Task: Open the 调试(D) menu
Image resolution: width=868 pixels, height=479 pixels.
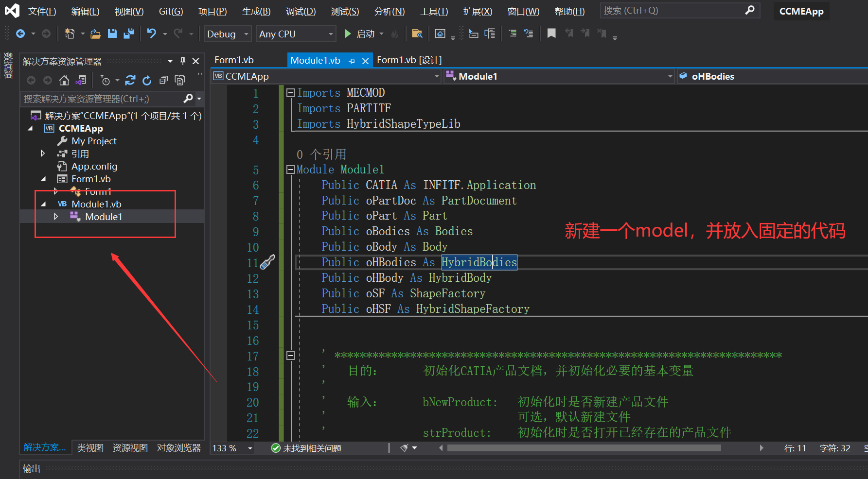Action: tap(301, 11)
